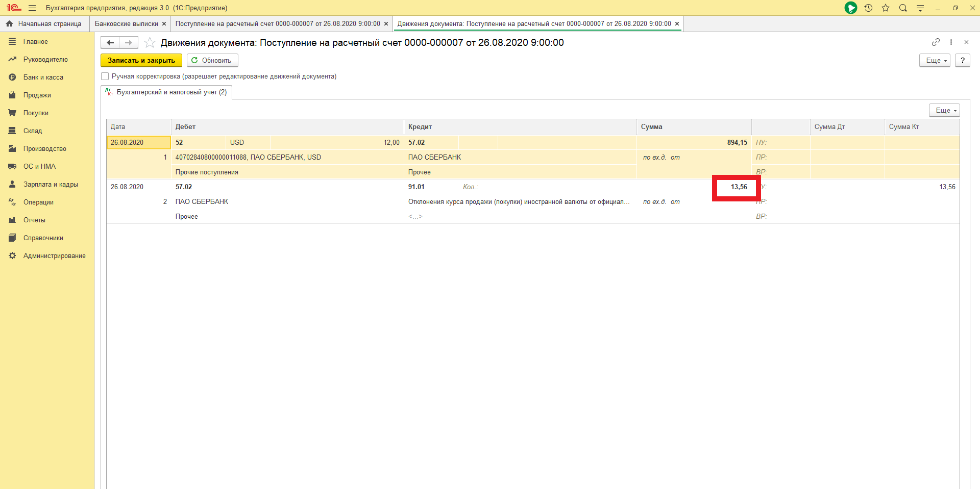Image resolution: width=980 pixels, height=489 pixels.
Task: Click the green play notification icon
Action: (x=850, y=8)
